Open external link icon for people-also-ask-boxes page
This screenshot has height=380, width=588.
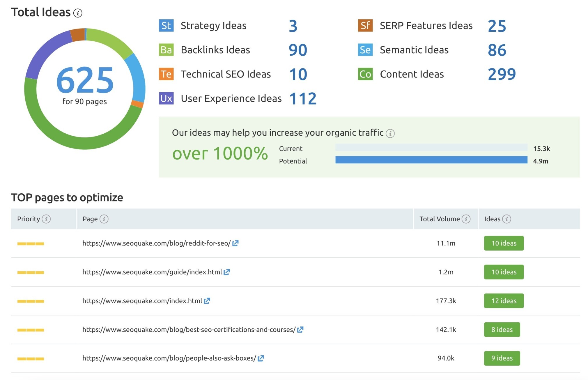click(261, 358)
